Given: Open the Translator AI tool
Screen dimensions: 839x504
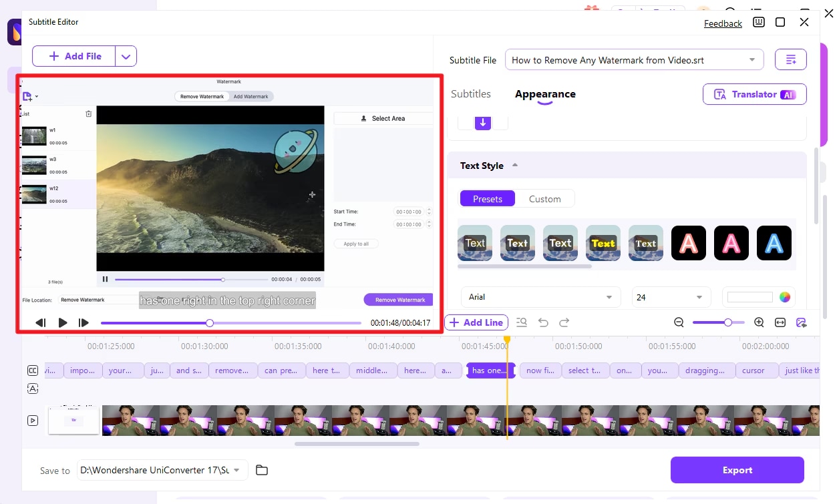Looking at the screenshot, I should [754, 94].
